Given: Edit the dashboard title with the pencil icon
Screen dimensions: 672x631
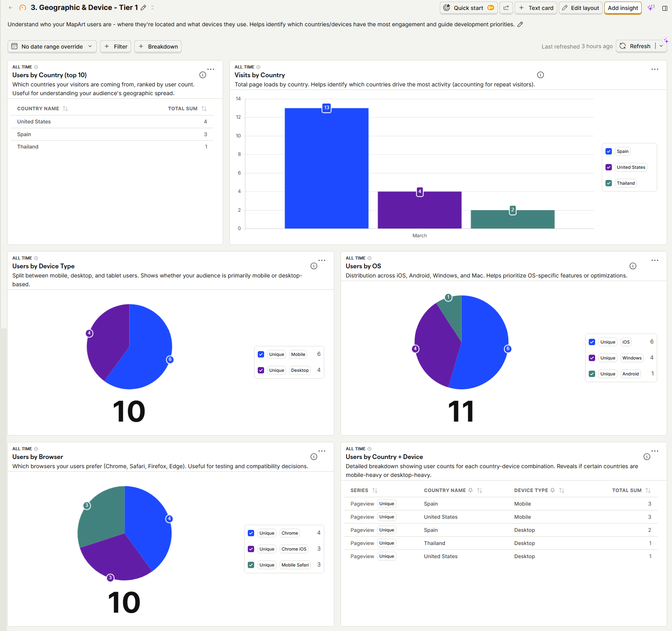Looking at the screenshot, I should point(143,7).
